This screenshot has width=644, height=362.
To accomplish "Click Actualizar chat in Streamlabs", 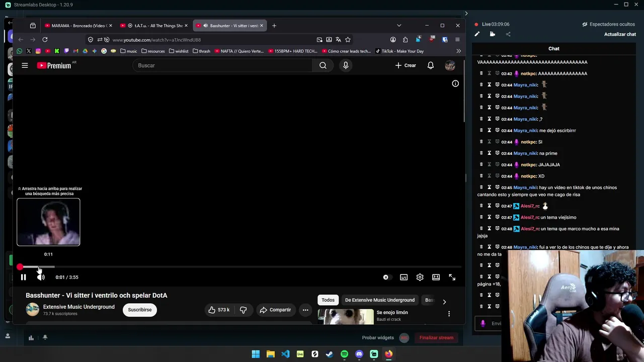I will [x=620, y=34].
